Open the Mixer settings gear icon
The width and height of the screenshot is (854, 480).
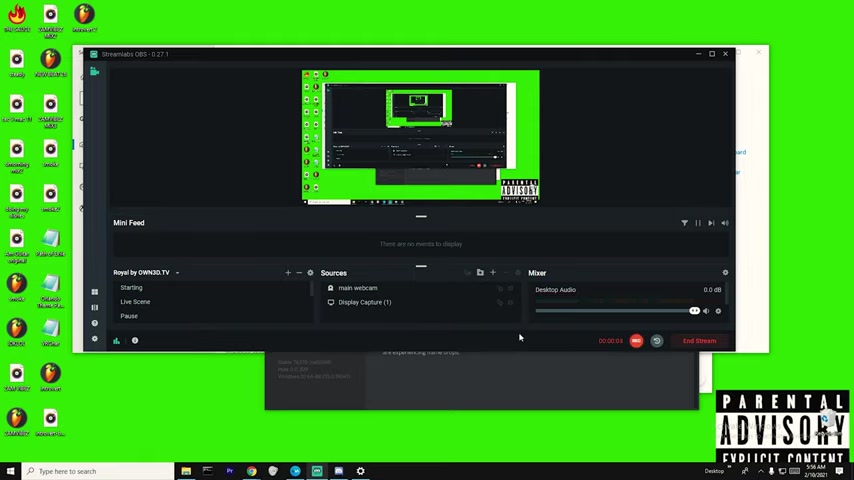coord(725,273)
